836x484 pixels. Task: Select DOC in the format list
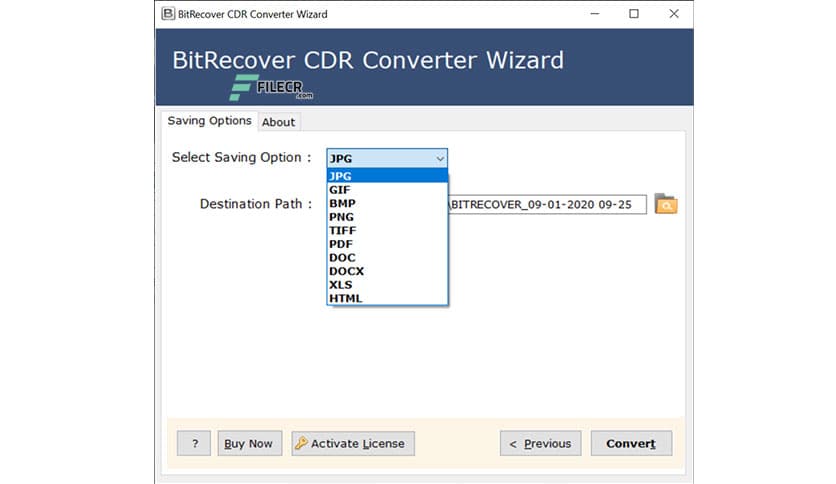(x=387, y=258)
